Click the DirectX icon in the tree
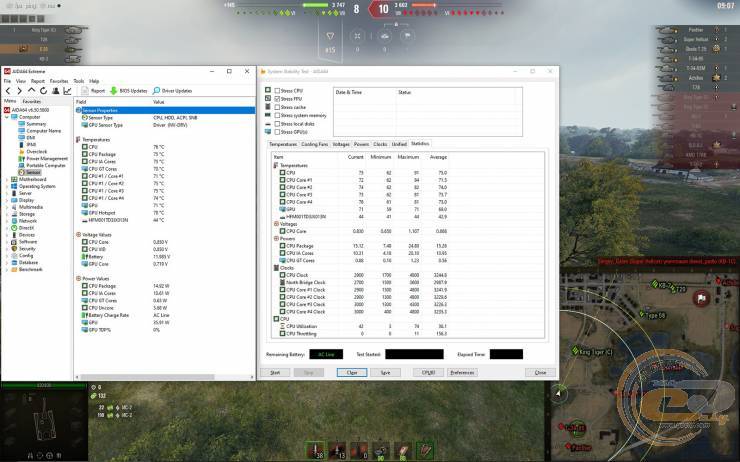 tap(14, 228)
